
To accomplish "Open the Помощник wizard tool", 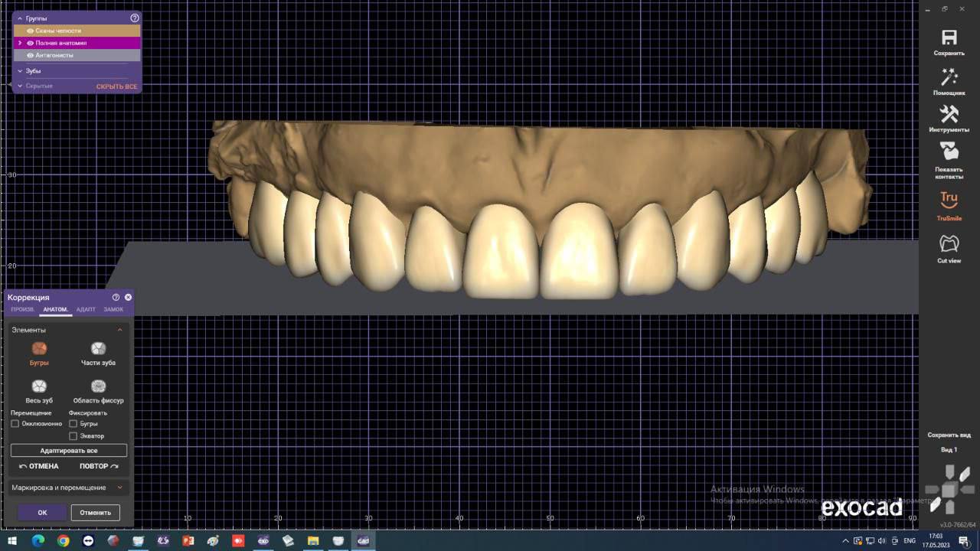I will (949, 77).
